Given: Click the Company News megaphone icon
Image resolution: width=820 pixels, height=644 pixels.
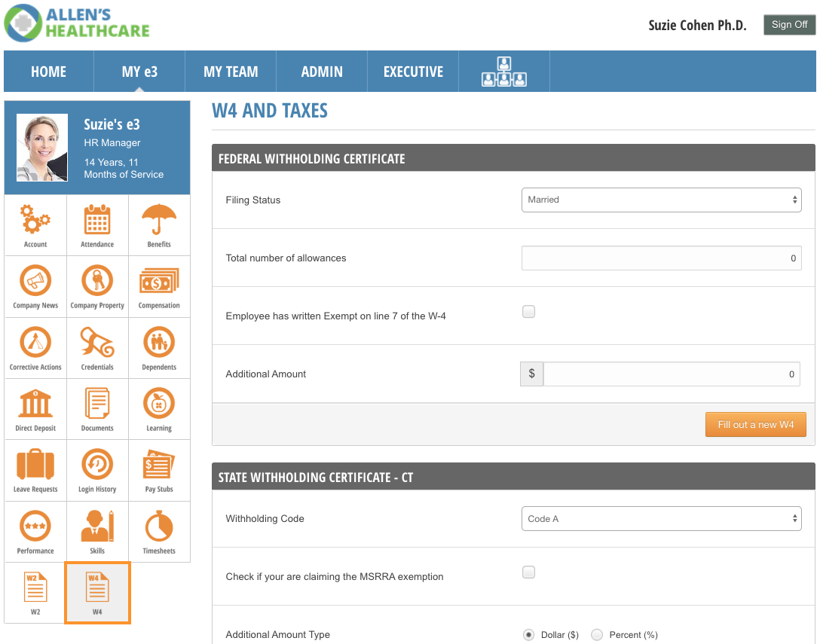Looking at the screenshot, I should [x=35, y=282].
